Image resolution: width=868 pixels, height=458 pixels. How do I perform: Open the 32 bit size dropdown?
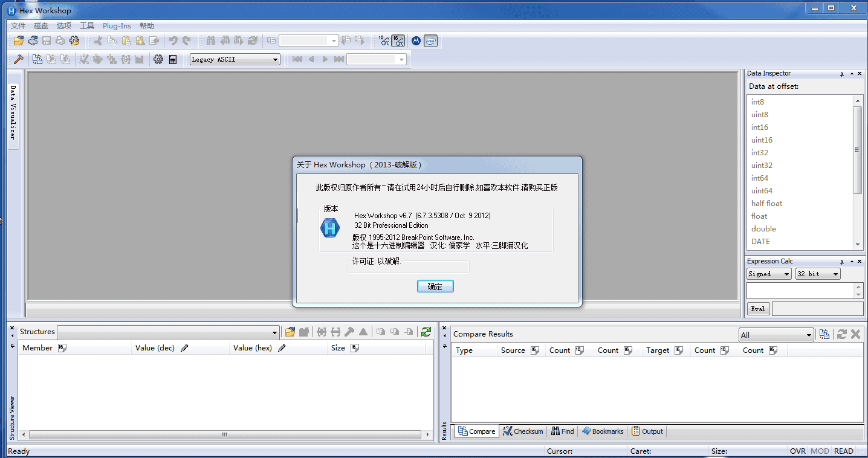tap(818, 274)
